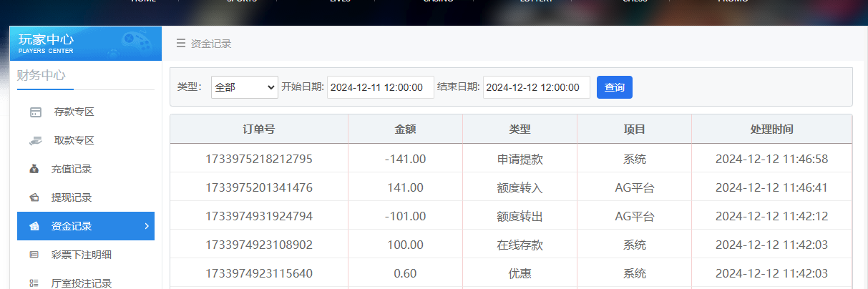
Task: Select the 财务中心 section heading
Action: [42, 75]
